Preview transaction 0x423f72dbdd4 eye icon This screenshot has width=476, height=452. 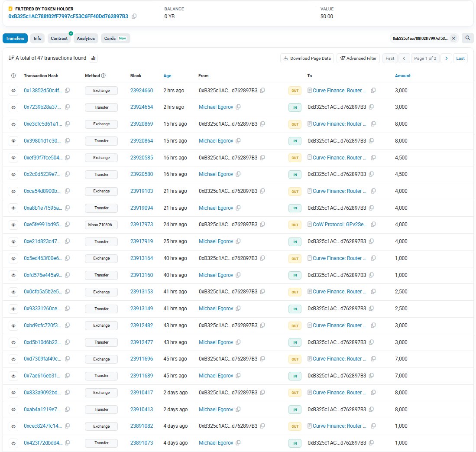coord(13,443)
